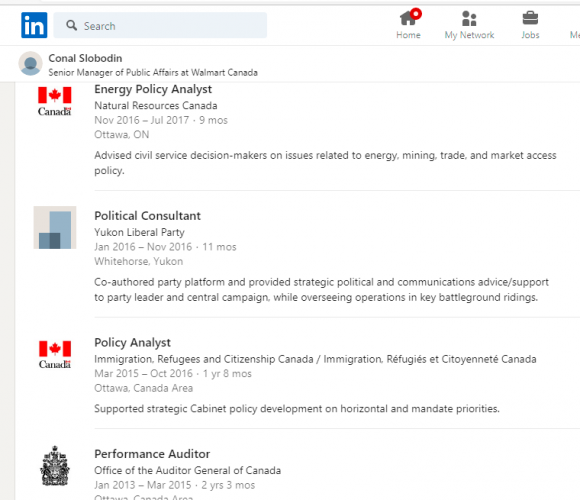The image size is (580, 500).
Task: Open the Policy Analyst position title
Action: tap(132, 342)
